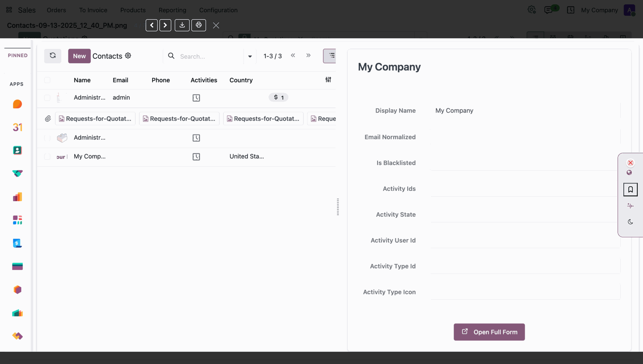643x364 pixels.
Task: Open the To Invoice menu
Action: 93,10
